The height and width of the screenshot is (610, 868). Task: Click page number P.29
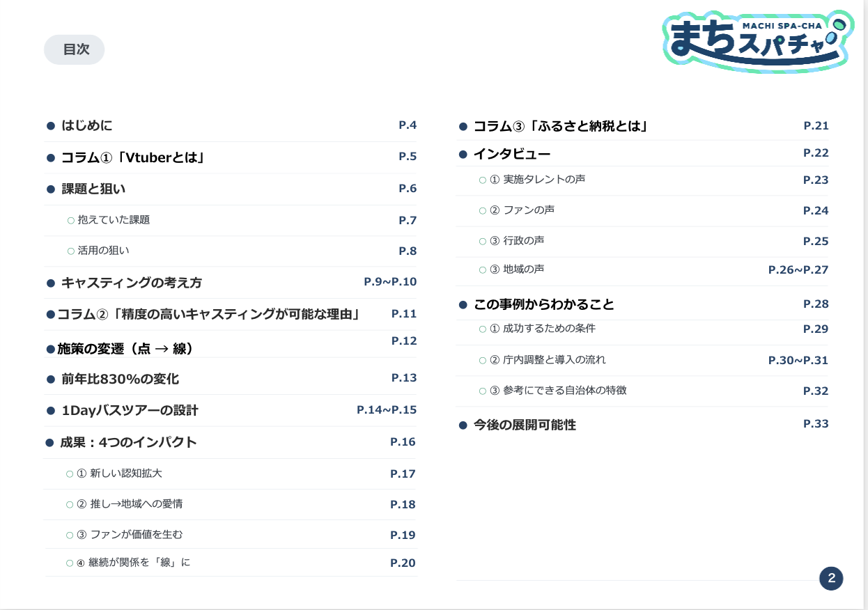[x=816, y=329]
